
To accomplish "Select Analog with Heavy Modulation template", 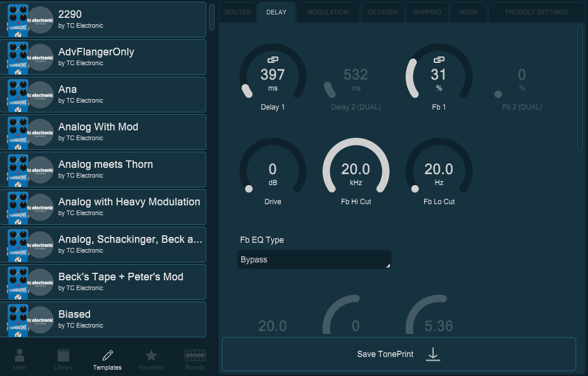I will (103, 207).
